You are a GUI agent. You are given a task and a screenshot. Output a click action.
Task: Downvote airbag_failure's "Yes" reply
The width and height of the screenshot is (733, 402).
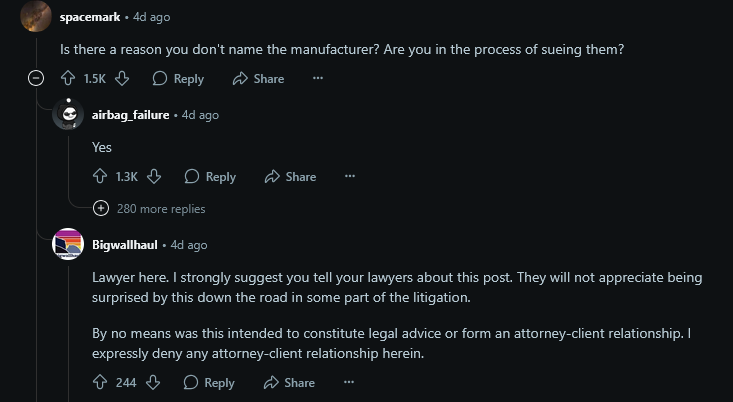click(154, 177)
